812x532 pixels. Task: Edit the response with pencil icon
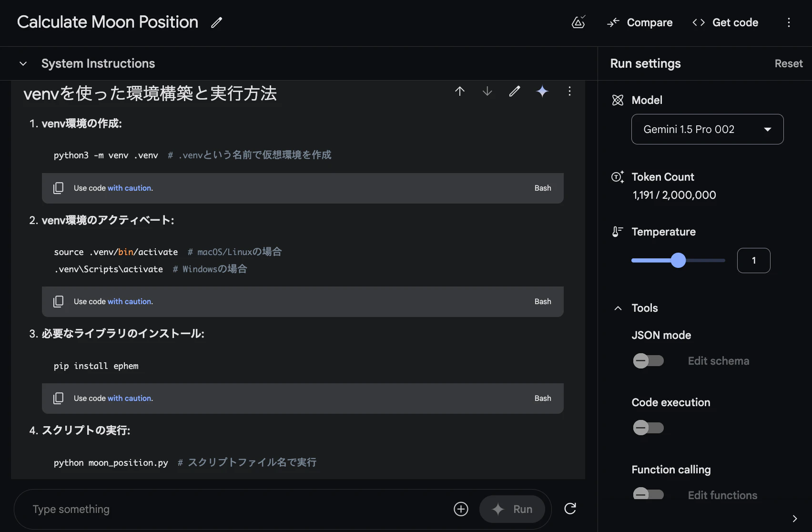(515, 91)
